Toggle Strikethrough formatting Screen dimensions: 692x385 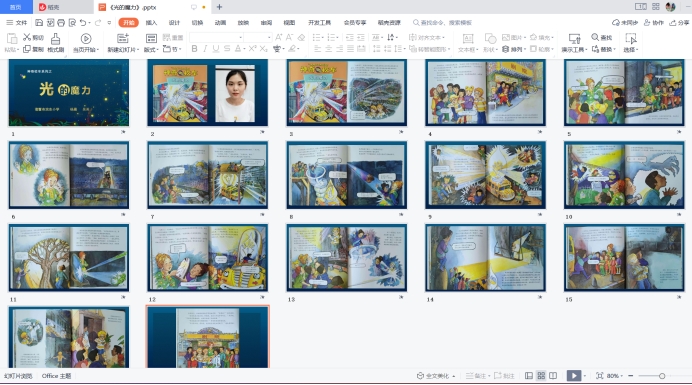coord(227,49)
